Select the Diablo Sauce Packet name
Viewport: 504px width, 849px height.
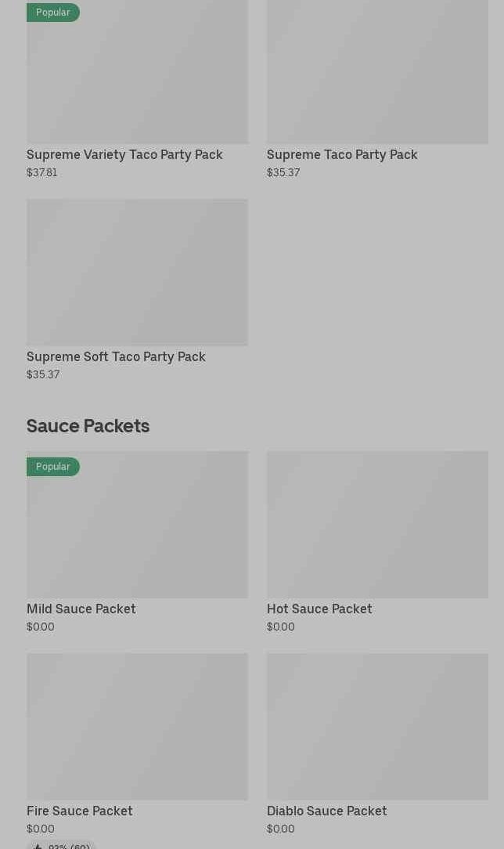[327, 811]
